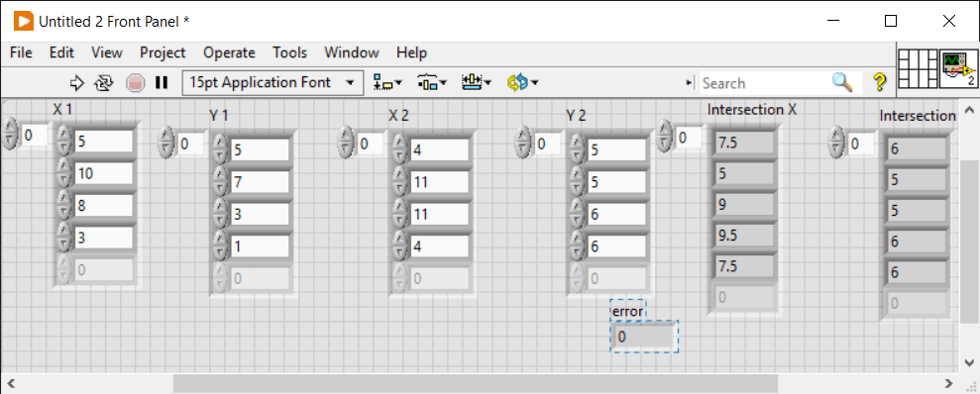Image resolution: width=980 pixels, height=394 pixels.
Task: Click horizontal scrollbar left arrow
Action: point(10,383)
